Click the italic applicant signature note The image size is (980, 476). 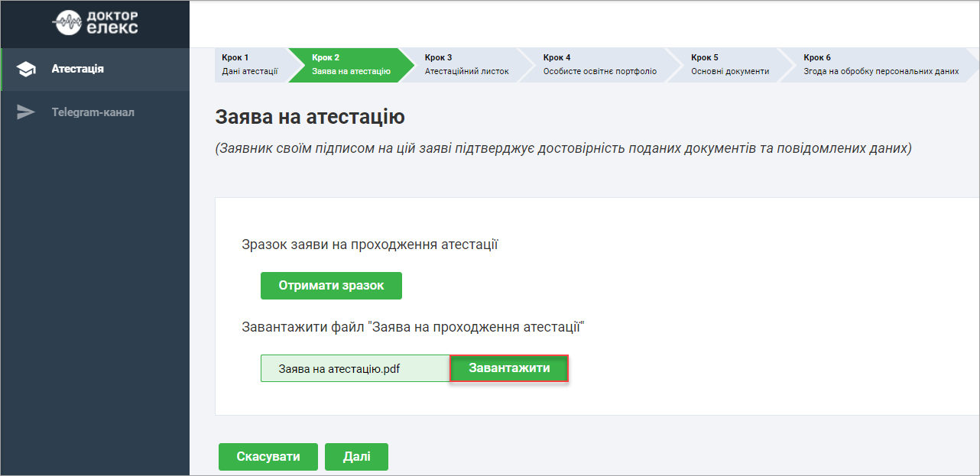click(563, 148)
